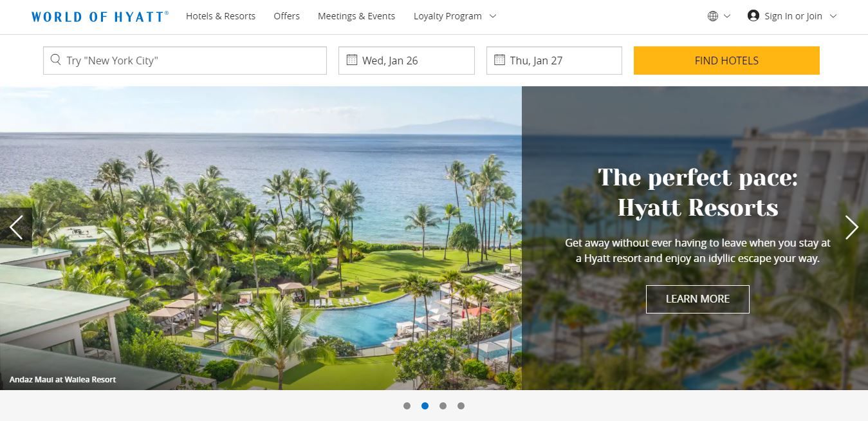The height and width of the screenshot is (421, 868).
Task: Click the Learn More button
Action: click(697, 299)
